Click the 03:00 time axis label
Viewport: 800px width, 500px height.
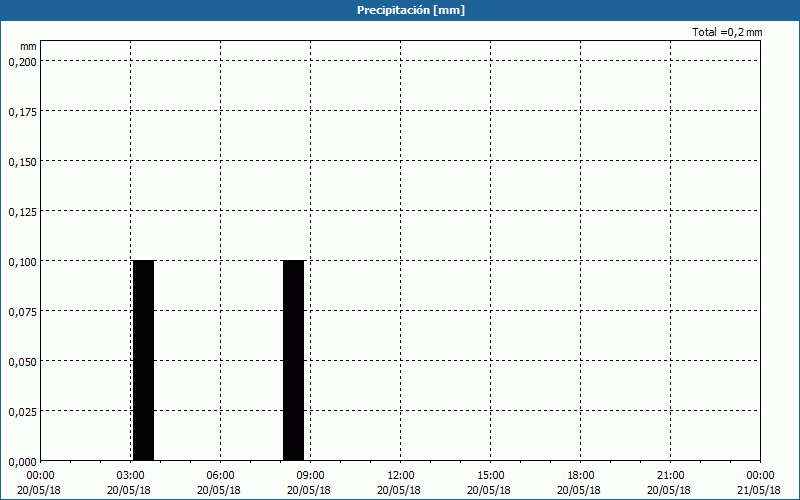pyautogui.click(x=131, y=476)
